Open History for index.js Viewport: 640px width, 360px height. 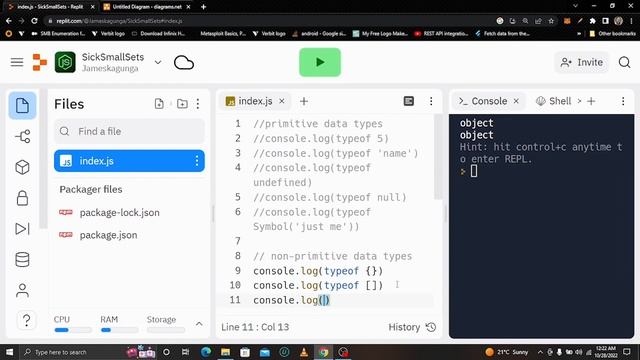412,327
